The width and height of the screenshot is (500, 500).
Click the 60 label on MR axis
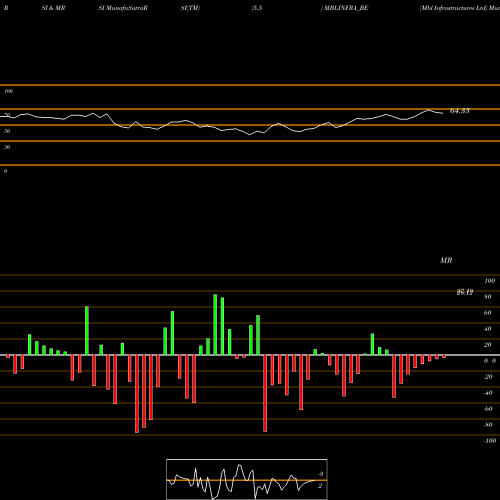[488, 313]
